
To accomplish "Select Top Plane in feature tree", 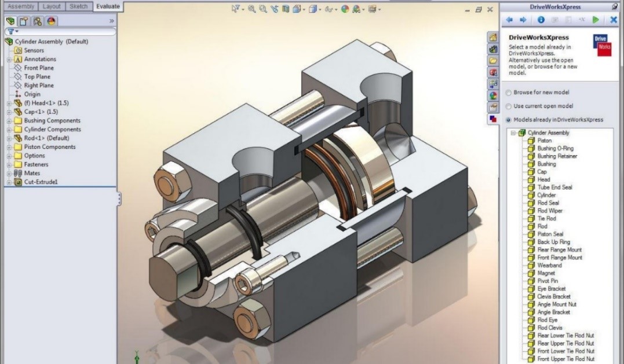I will (x=37, y=77).
